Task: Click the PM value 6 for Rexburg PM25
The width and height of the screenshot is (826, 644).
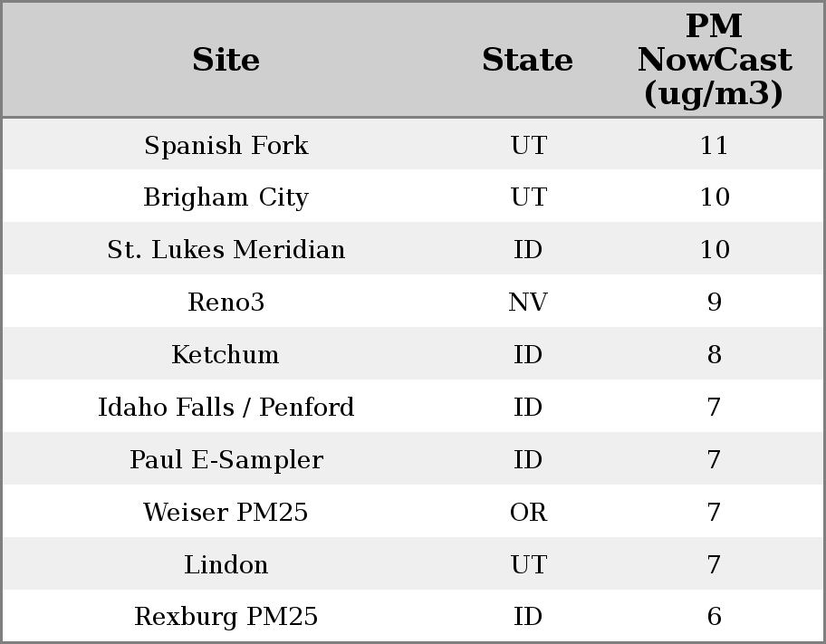Action: [714, 617]
